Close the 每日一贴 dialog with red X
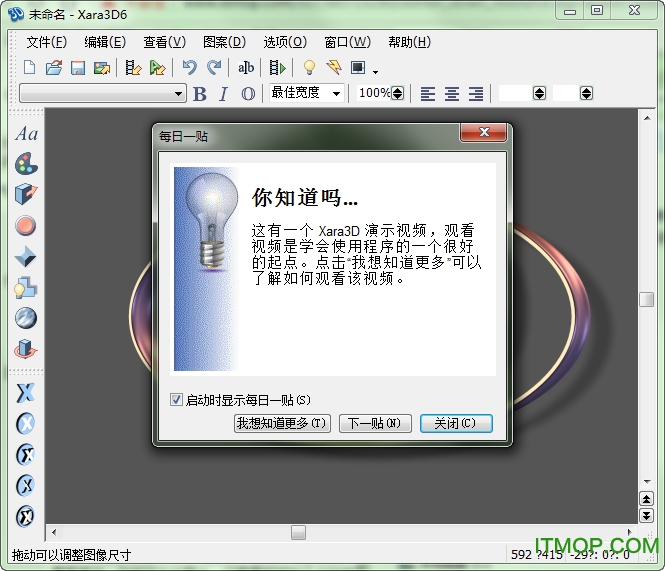Screen dimensions: 665x571 click(x=483, y=133)
